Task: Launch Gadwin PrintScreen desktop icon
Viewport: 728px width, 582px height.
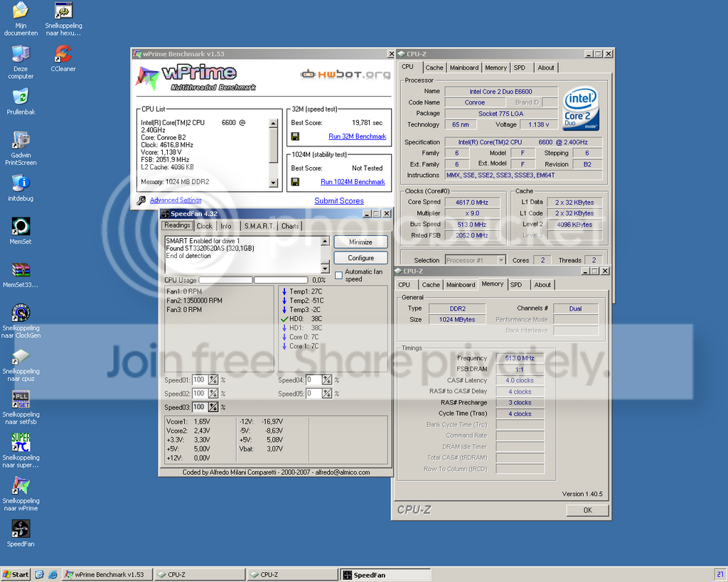Action: tap(21, 140)
